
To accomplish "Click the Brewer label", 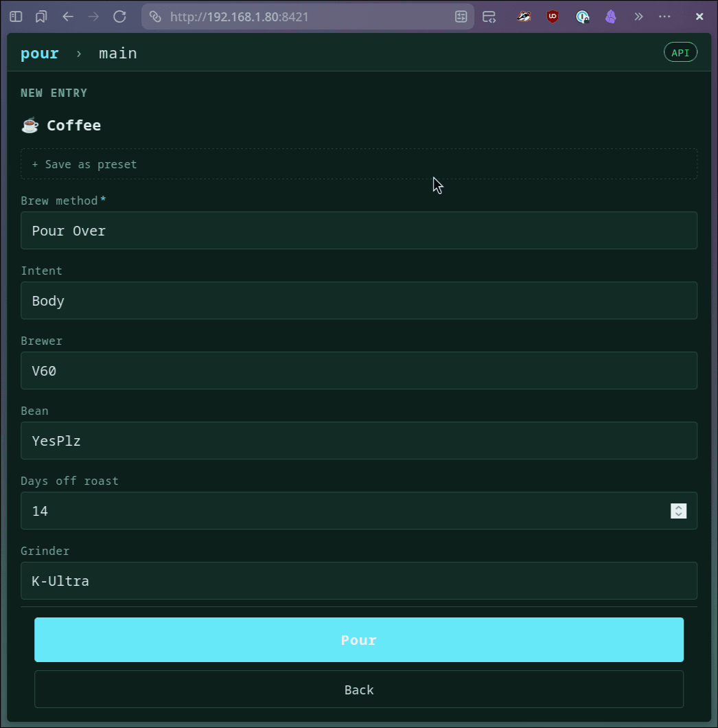I will (41, 341).
